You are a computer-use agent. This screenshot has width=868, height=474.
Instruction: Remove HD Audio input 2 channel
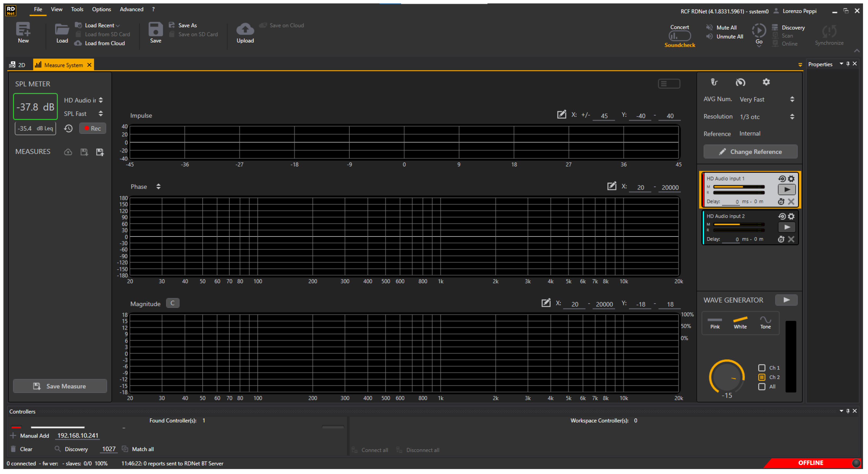[791, 239]
